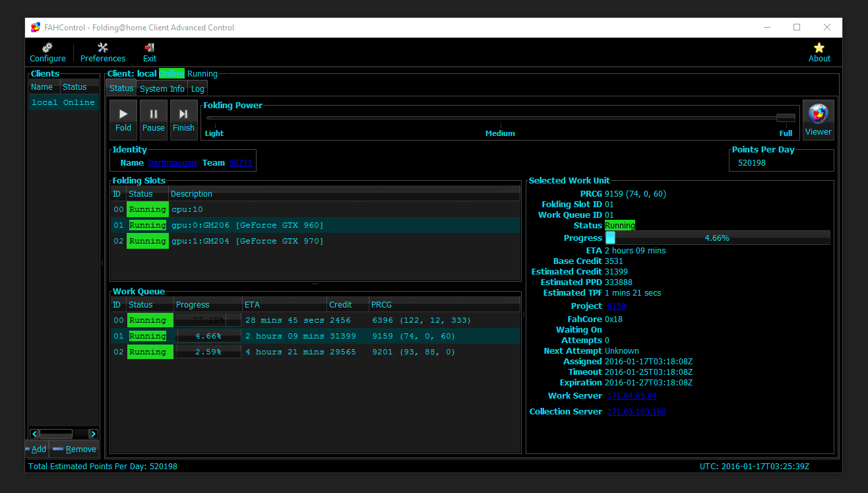868x493 pixels.
Task: Switch to the Status tab
Action: click(121, 88)
